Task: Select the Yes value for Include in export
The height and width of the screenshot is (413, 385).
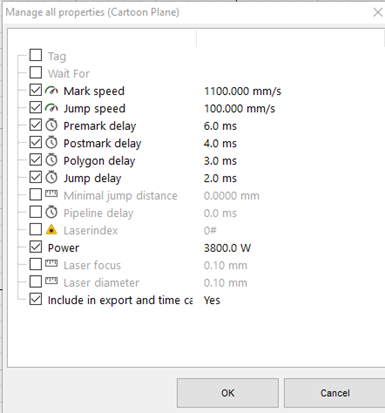Action: click(x=212, y=300)
